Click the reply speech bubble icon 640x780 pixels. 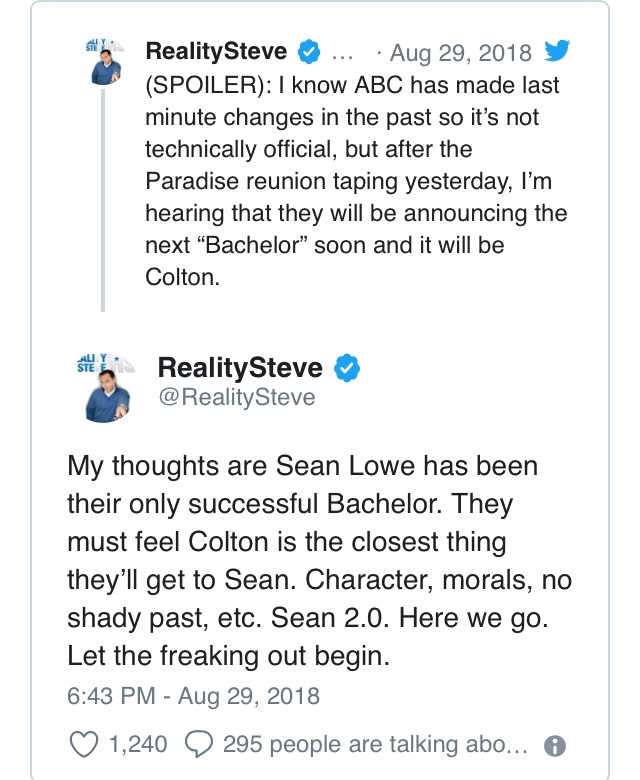[x=199, y=744]
